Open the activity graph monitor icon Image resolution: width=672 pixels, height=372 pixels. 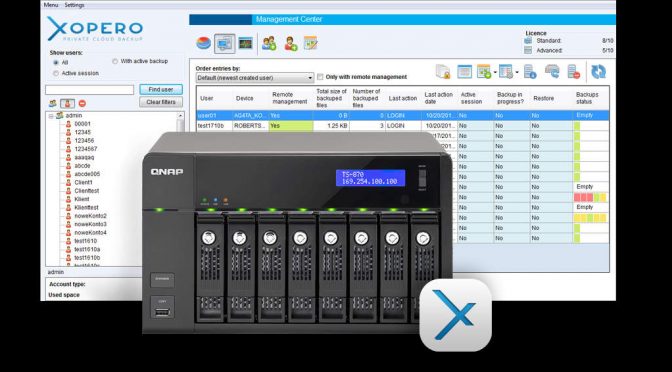pos(246,43)
